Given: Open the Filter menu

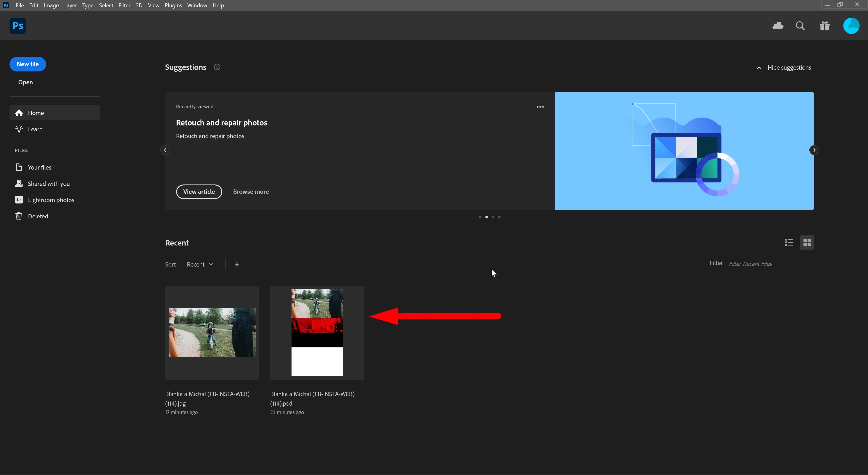Looking at the screenshot, I should (x=124, y=5).
